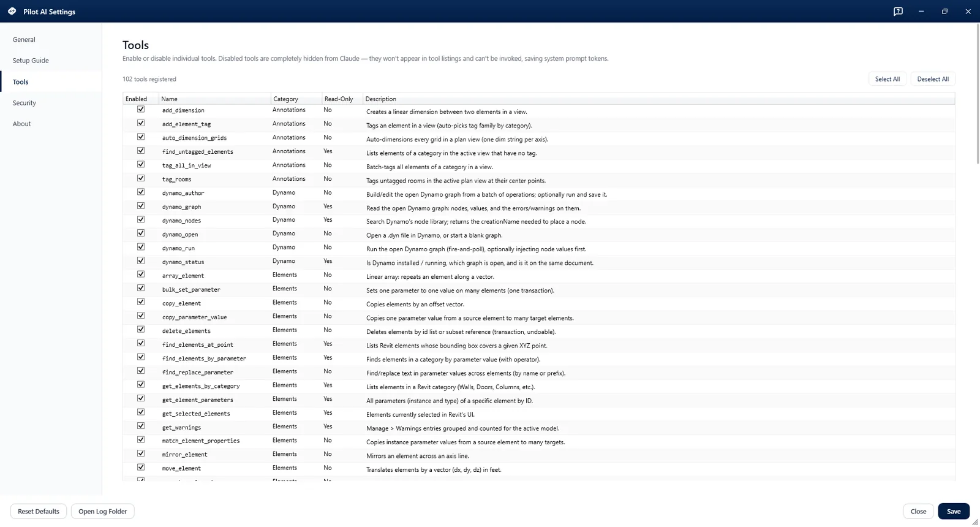Restore down the settings window
Viewport: 980px width, 527px height.
pyautogui.click(x=944, y=11)
